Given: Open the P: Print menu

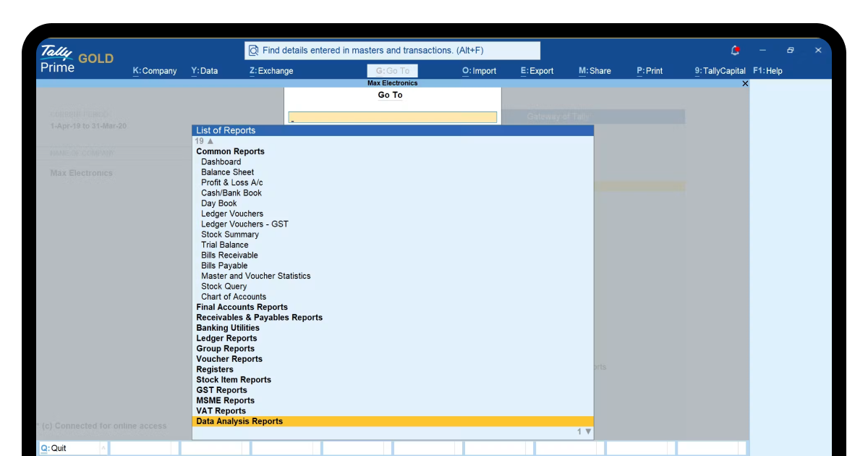Looking at the screenshot, I should coord(650,71).
